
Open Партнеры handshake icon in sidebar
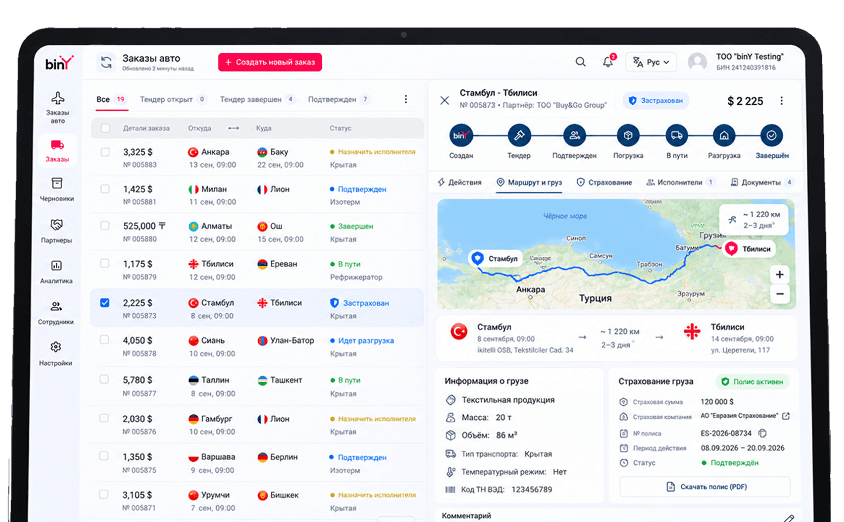pos(57,224)
